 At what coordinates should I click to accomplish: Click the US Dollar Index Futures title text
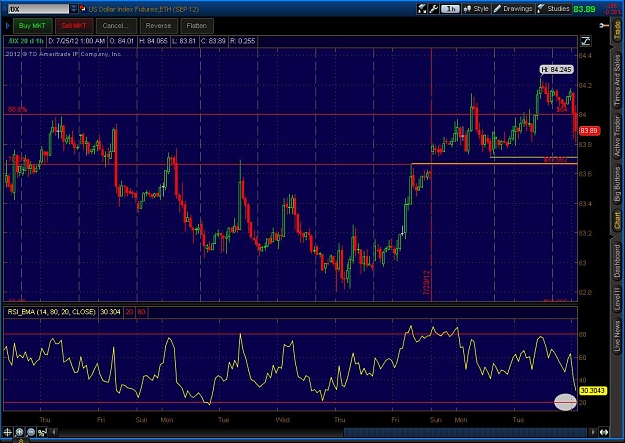(143, 9)
